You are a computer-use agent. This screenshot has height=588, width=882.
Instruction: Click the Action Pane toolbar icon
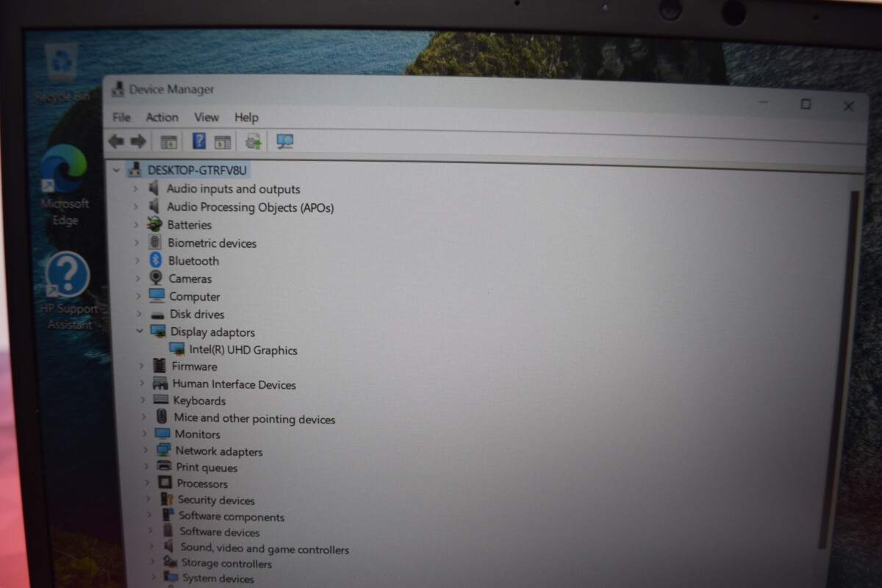pos(223,142)
